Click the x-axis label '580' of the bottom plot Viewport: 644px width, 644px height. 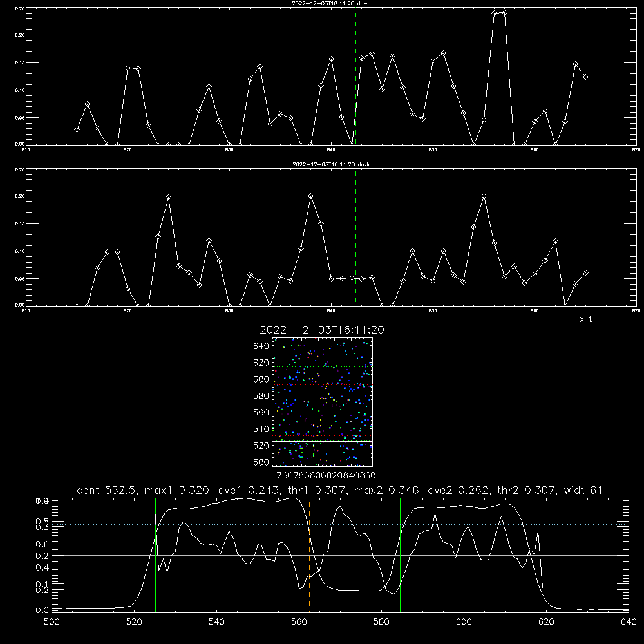[381, 622]
